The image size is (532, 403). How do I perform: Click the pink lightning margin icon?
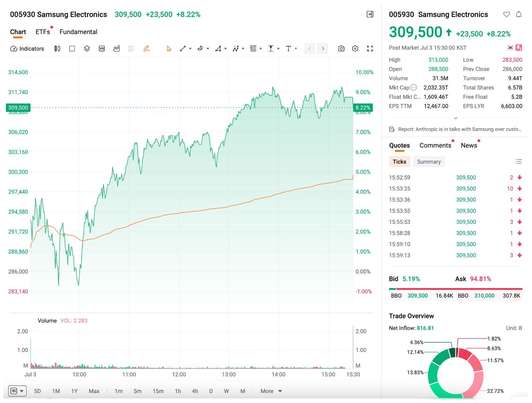(x=519, y=48)
